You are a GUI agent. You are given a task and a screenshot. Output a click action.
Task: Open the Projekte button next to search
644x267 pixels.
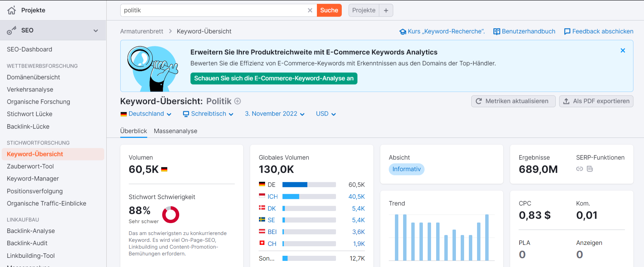pos(364,10)
